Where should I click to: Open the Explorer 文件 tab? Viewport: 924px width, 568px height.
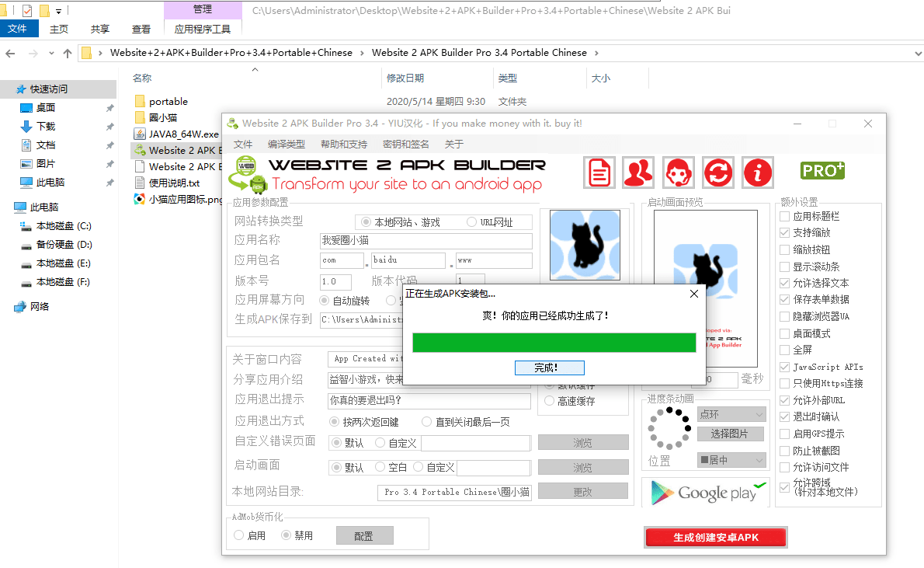[18, 28]
